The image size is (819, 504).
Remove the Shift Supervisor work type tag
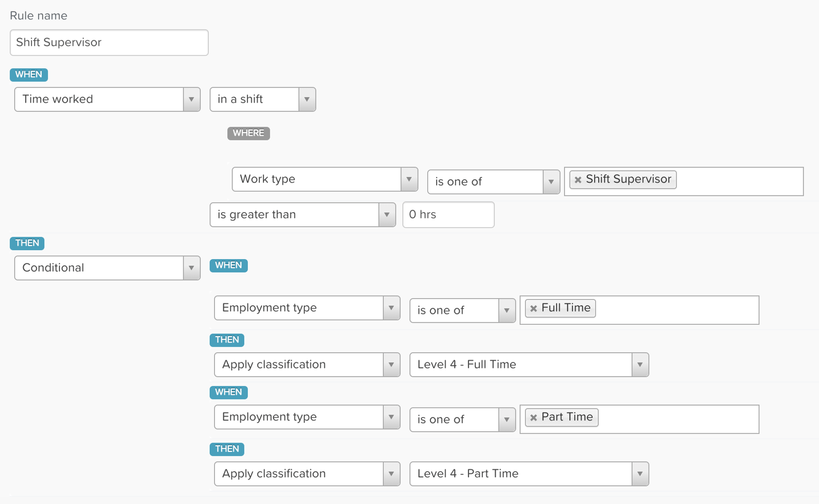(x=578, y=180)
